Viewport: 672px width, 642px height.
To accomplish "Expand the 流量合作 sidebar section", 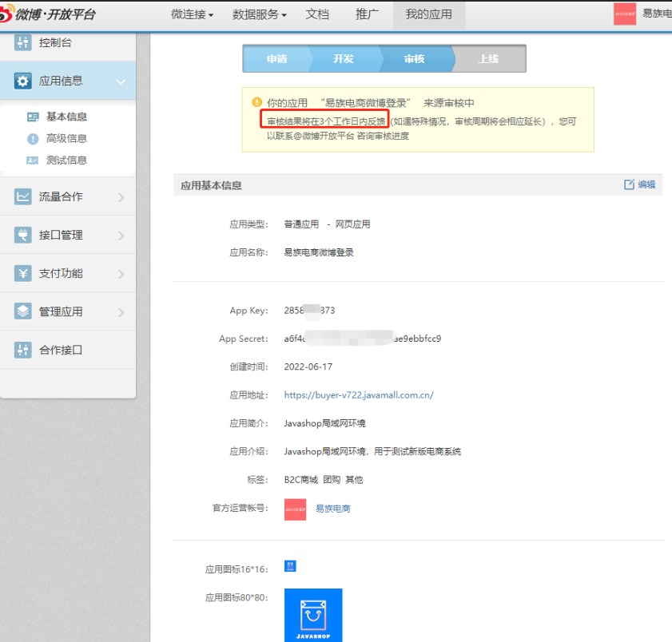I will click(x=121, y=197).
